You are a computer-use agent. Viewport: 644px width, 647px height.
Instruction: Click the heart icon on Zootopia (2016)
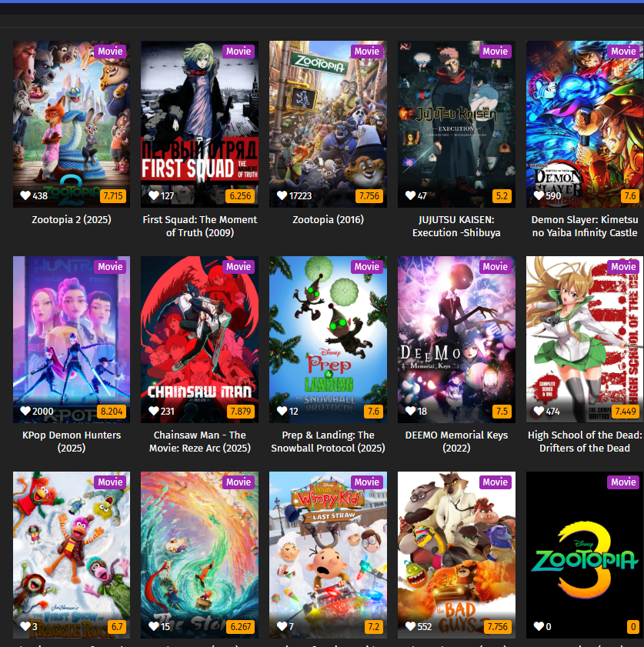[x=282, y=195]
